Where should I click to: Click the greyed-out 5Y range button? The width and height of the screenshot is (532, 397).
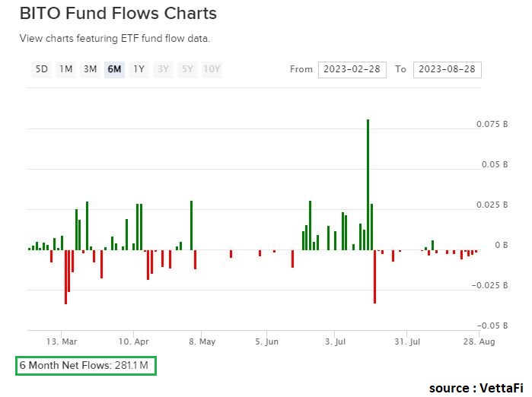click(x=187, y=69)
